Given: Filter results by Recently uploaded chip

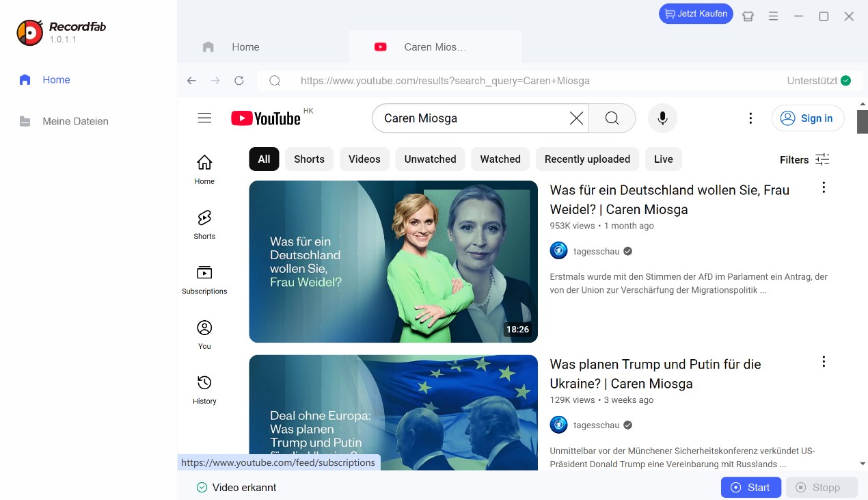Looking at the screenshot, I should click(587, 159).
